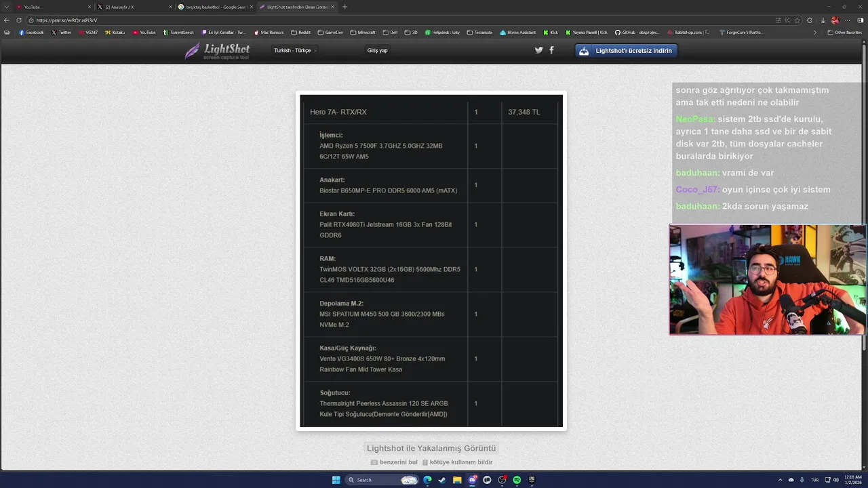Open the clock showing 12:18 AM
Screen dimensions: 868x488
coord(852,480)
